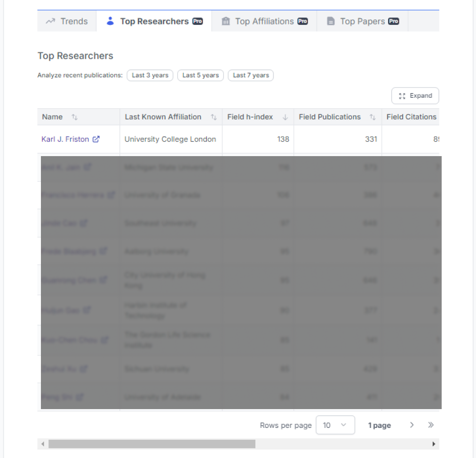
Task: Click the Top Researchers person icon
Action: pyautogui.click(x=110, y=21)
